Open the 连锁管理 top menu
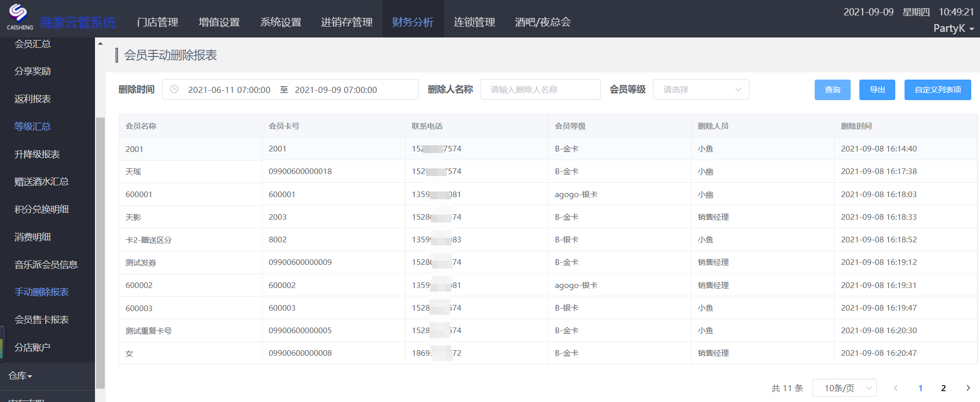The width and height of the screenshot is (980, 402). [474, 22]
